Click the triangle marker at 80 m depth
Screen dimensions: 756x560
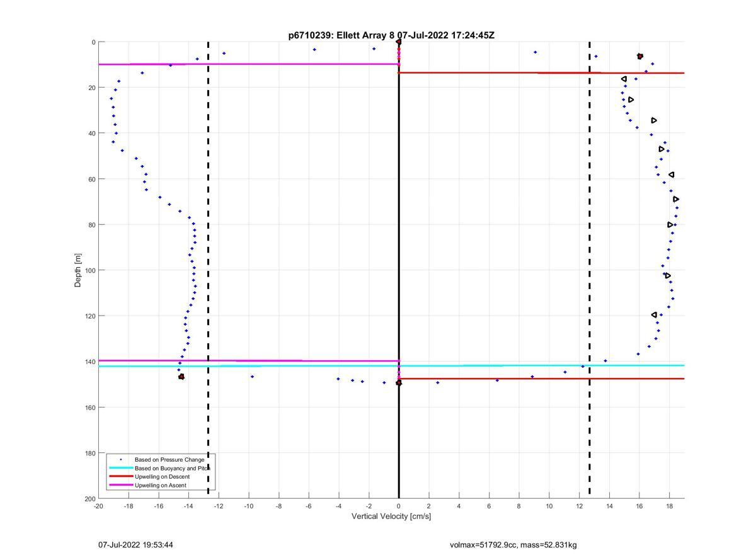click(x=670, y=225)
